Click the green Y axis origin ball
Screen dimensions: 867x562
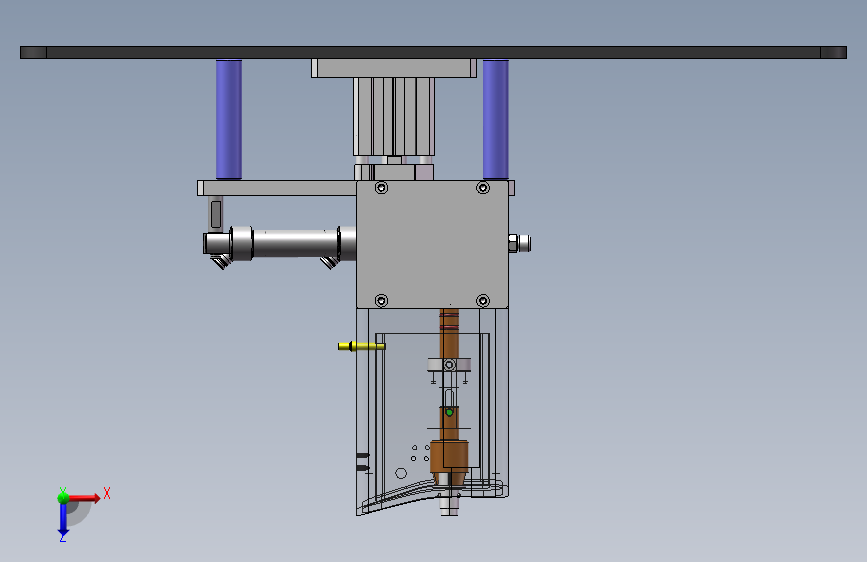coord(63,497)
